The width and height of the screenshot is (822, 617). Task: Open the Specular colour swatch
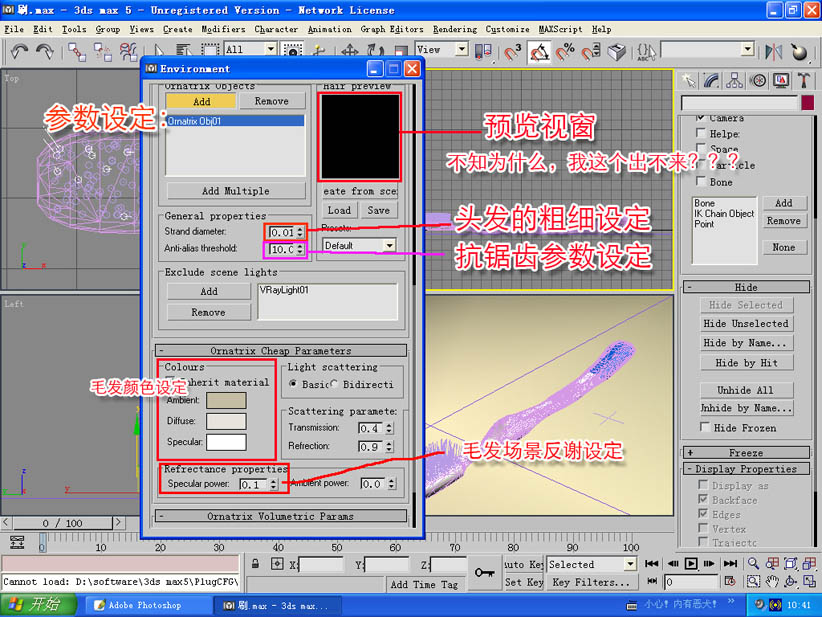(226, 442)
